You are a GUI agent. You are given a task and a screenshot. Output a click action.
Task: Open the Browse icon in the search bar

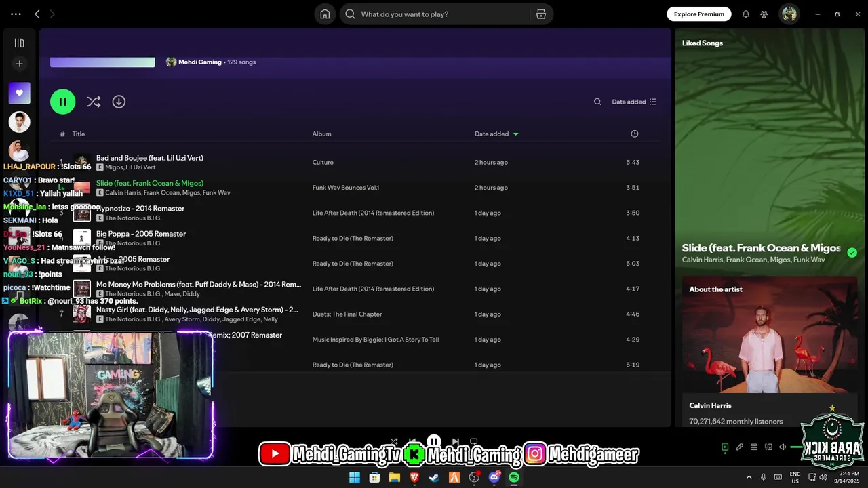(x=540, y=14)
